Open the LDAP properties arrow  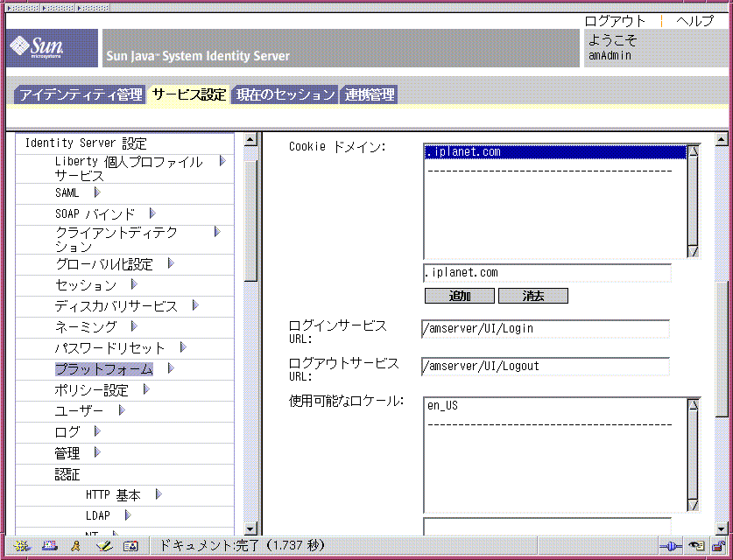pyautogui.click(x=128, y=515)
